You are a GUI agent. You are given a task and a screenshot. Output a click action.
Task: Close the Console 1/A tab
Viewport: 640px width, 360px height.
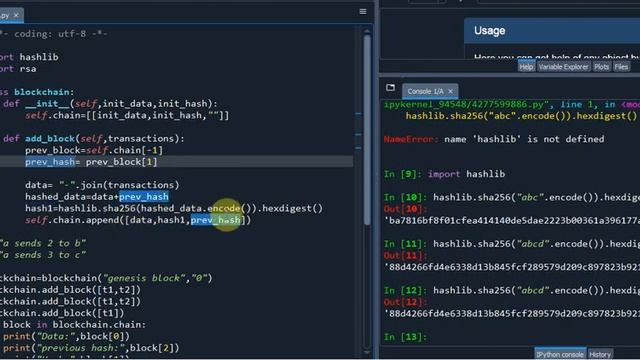click(x=450, y=91)
